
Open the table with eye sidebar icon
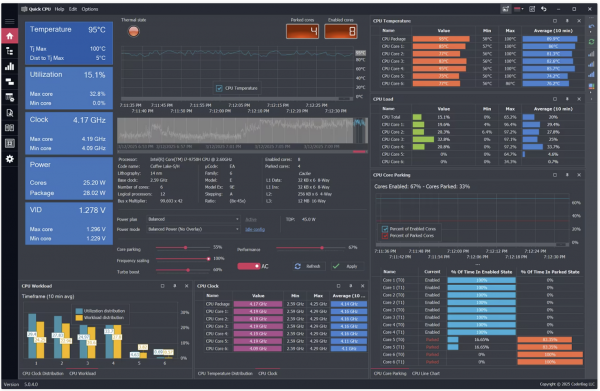pos(10,97)
